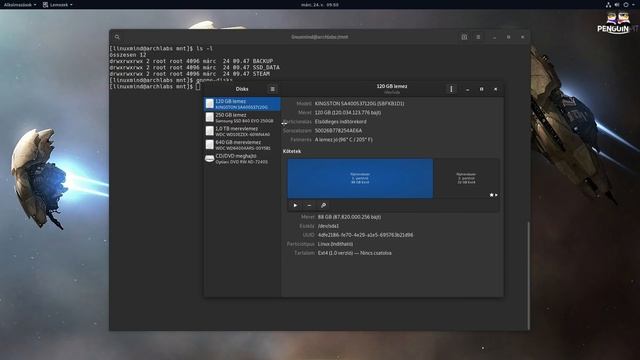Delete selected partition with the minus button
640x360 pixels.
309,205
